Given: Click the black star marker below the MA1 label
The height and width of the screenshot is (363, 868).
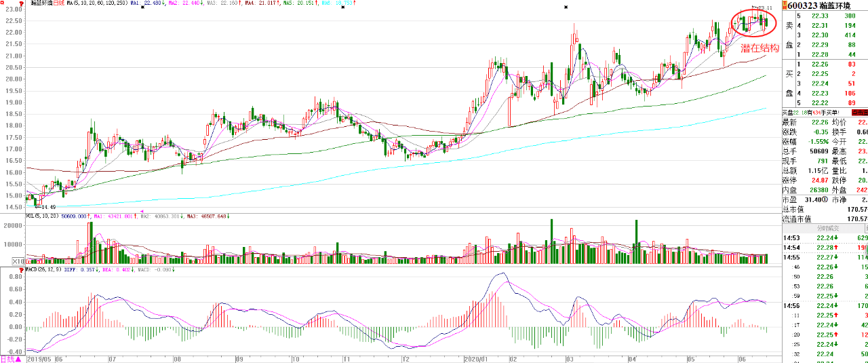Looking at the screenshot, I should coord(142,7).
